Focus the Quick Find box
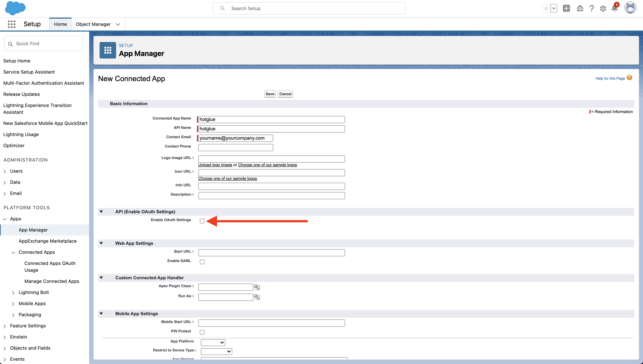 pyautogui.click(x=43, y=43)
